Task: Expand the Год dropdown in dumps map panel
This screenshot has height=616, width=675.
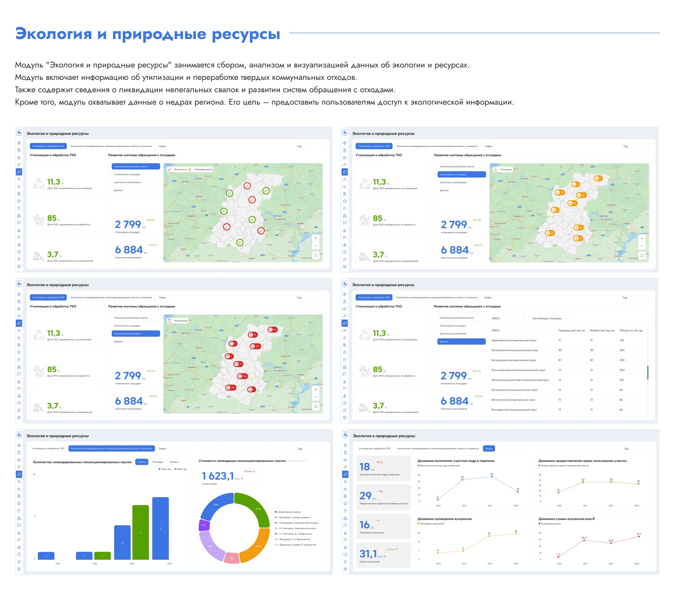Action: tap(310, 146)
